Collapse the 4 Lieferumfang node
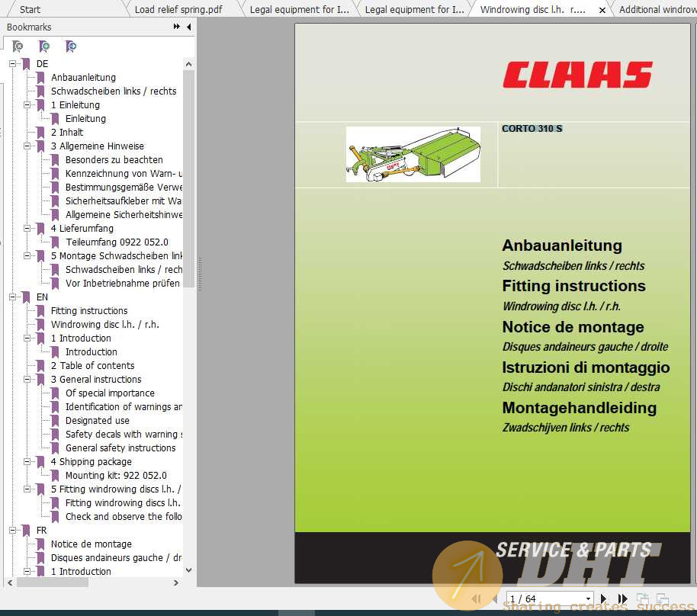Image resolution: width=697 pixels, height=616 pixels. [27, 228]
